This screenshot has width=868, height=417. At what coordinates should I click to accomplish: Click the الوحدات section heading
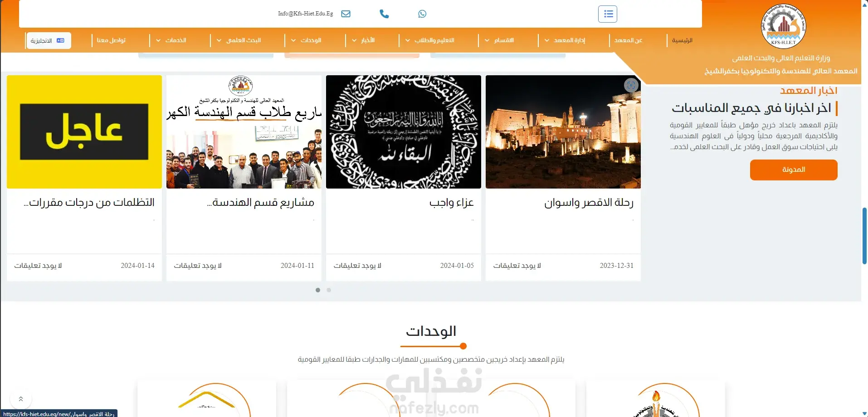(x=431, y=331)
